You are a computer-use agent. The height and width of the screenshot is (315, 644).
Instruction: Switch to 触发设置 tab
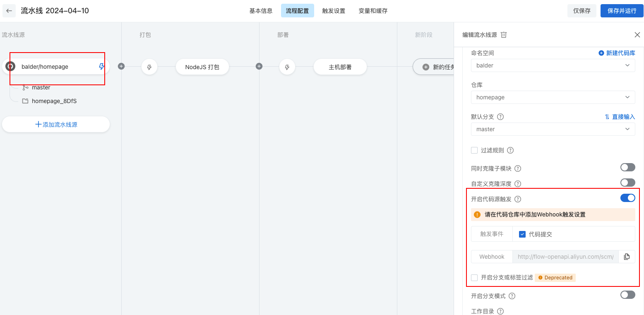pos(334,11)
